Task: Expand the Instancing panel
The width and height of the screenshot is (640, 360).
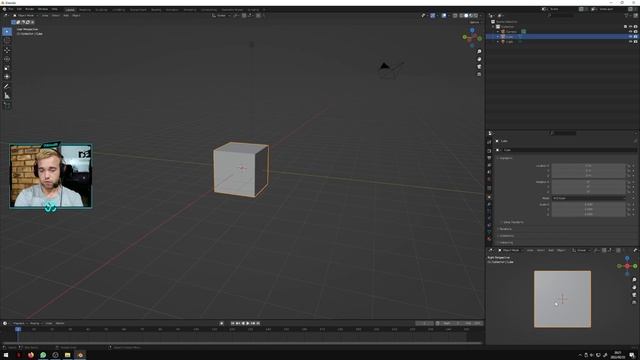Action: [507, 243]
